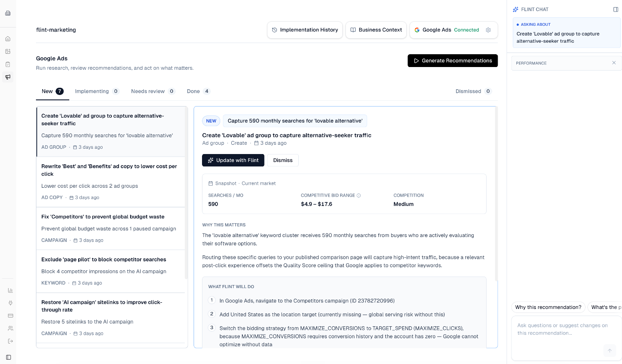The image size is (622, 364).
Task: Click the NEW badge in detail panel
Action: pyautogui.click(x=211, y=121)
